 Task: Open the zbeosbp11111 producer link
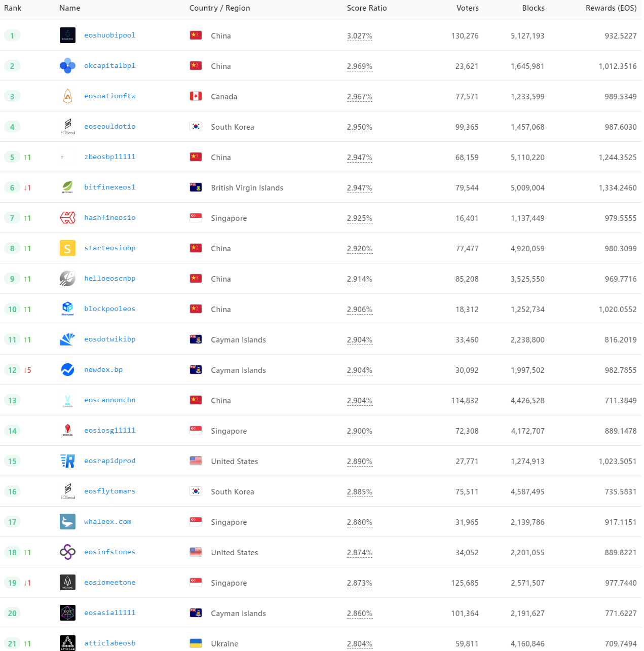(110, 157)
